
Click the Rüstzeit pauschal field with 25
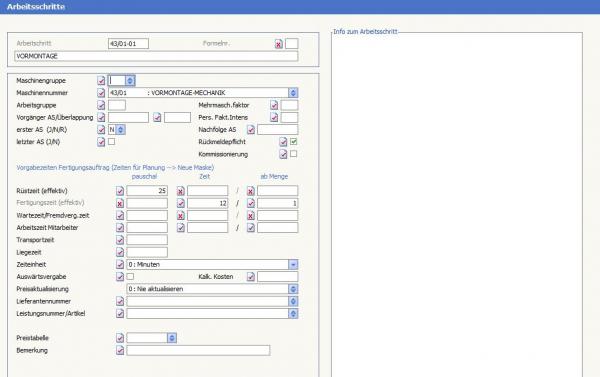(147, 191)
